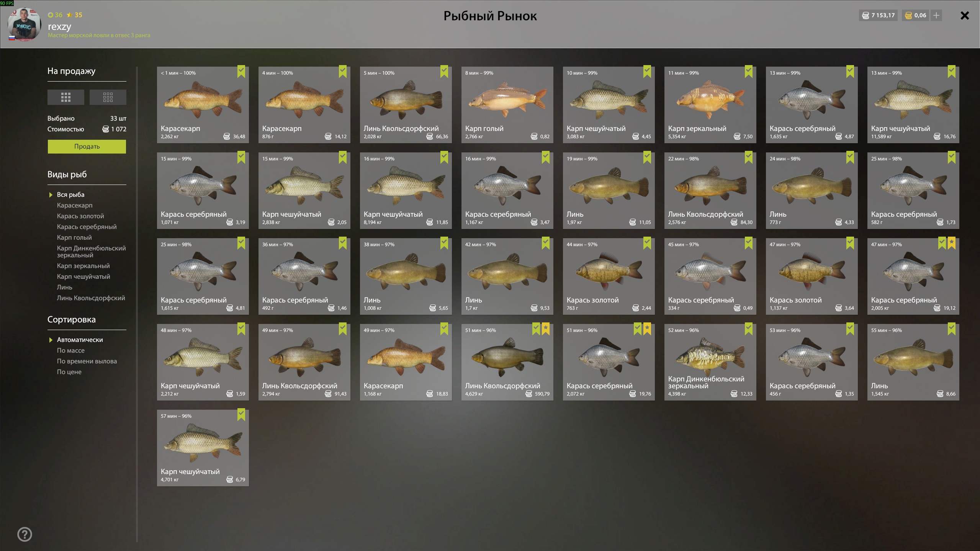The image size is (980, 551).
Task: Sort fish По массе
Action: (x=71, y=350)
